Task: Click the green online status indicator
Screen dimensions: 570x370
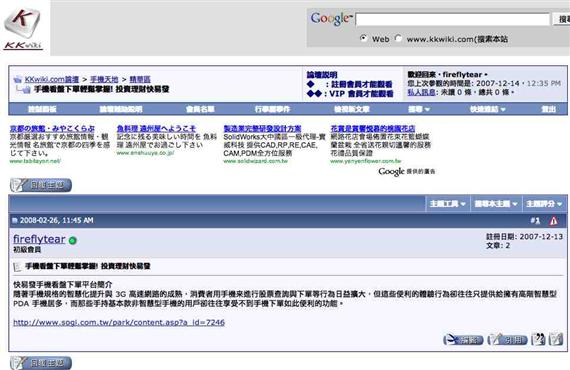Action: (x=73, y=240)
